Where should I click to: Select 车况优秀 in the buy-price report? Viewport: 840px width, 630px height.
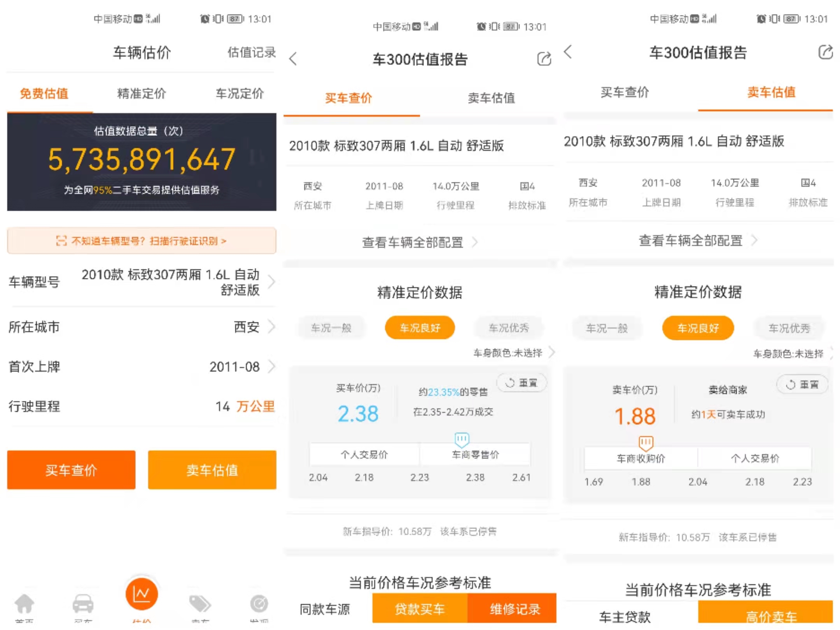[509, 328]
